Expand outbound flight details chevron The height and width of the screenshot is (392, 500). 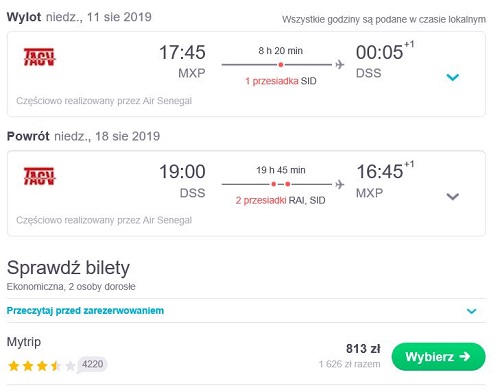point(453,77)
